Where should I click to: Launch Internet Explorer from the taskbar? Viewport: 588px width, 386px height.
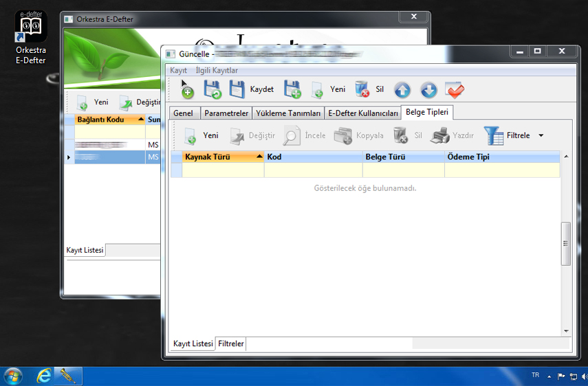coord(44,376)
